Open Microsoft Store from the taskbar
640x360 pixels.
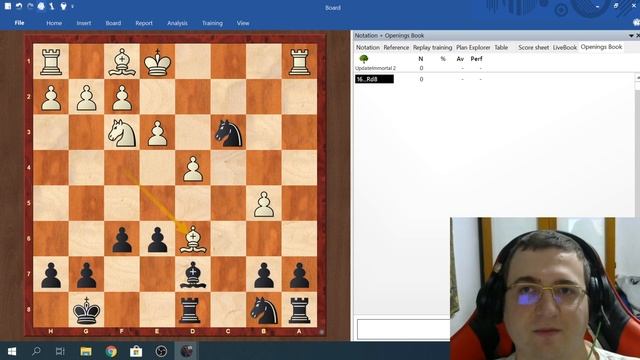coord(136,351)
